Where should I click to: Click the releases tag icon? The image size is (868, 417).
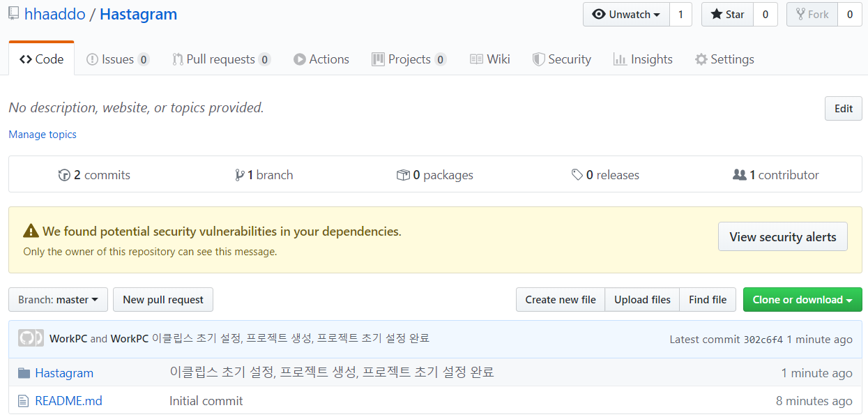point(577,175)
